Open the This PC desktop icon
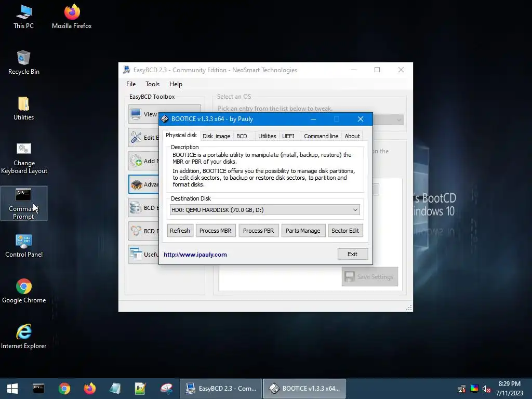Viewport: 532px width, 399px height. 23,17
